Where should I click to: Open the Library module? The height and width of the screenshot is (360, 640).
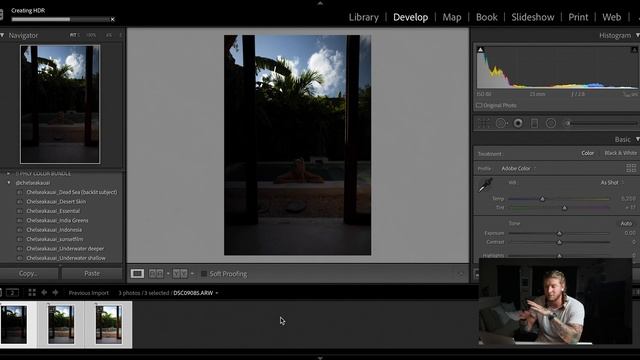pyautogui.click(x=364, y=17)
